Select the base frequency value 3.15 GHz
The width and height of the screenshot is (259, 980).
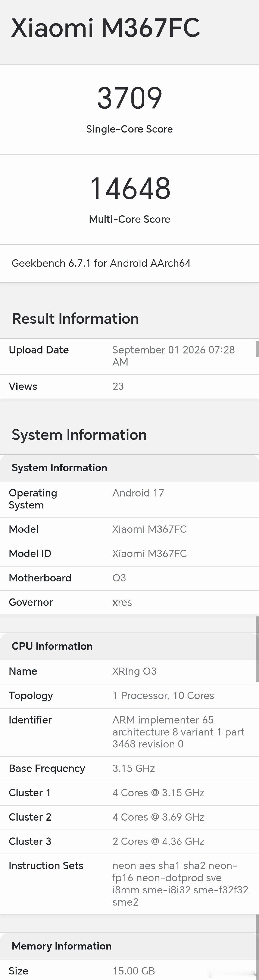click(134, 769)
